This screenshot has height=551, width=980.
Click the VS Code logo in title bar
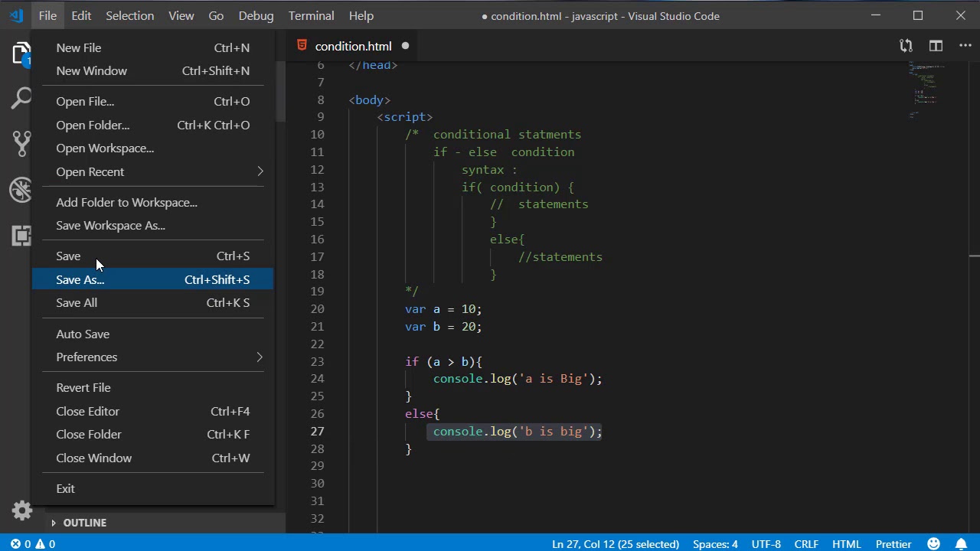pos(16,15)
